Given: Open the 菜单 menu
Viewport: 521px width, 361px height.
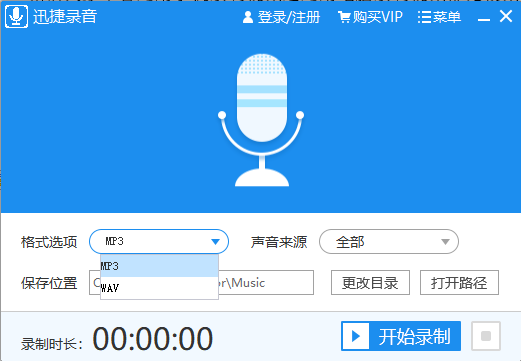Looking at the screenshot, I should (x=439, y=17).
